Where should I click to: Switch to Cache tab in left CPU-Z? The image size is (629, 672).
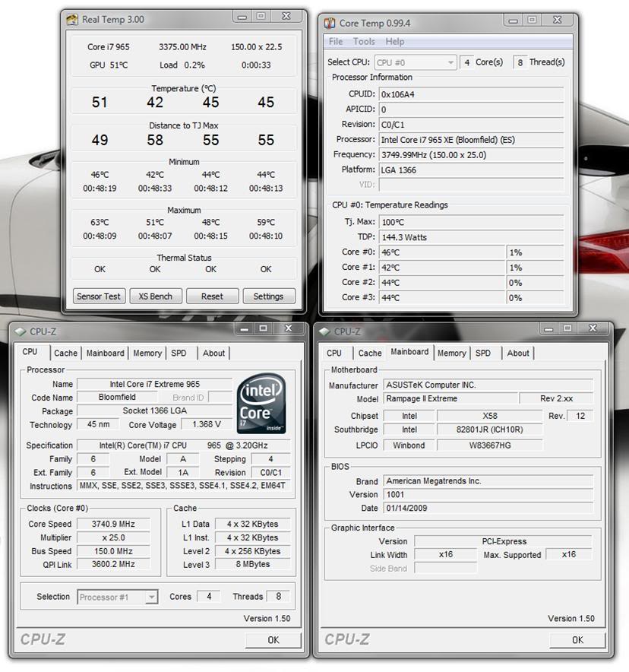65,353
